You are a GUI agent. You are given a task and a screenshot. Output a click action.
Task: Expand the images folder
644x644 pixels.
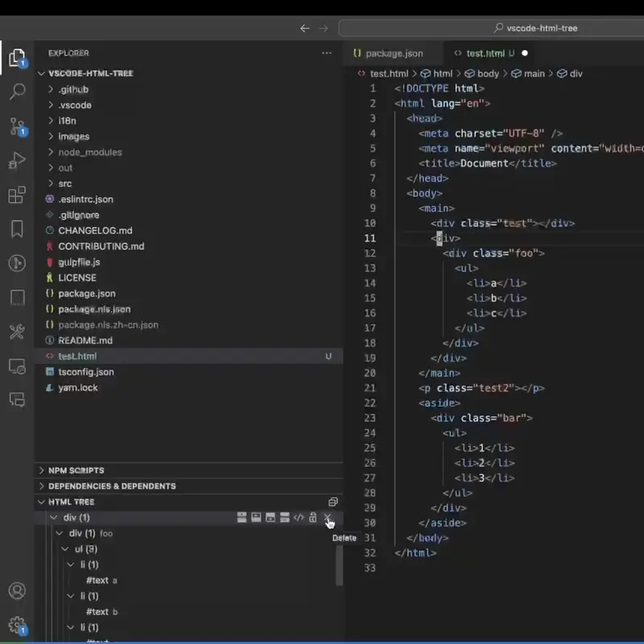pyautogui.click(x=51, y=136)
